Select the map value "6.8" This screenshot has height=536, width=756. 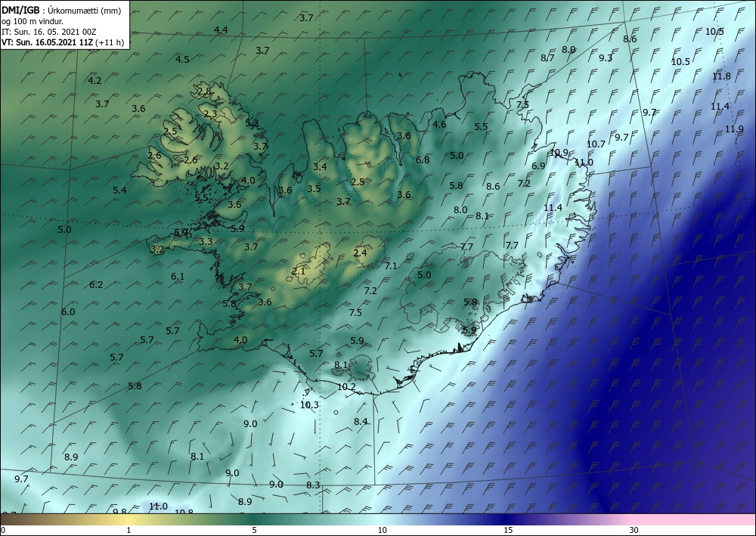click(x=423, y=160)
